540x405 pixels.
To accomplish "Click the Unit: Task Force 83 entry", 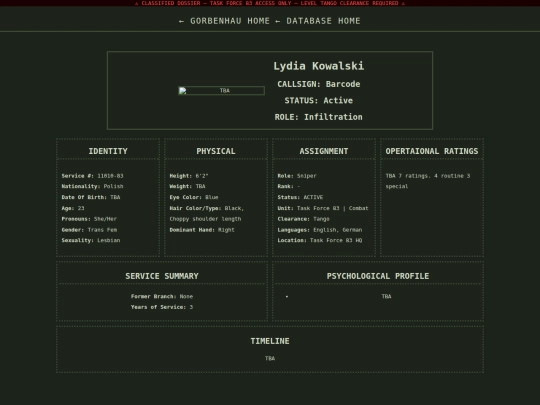I will 323,208.
